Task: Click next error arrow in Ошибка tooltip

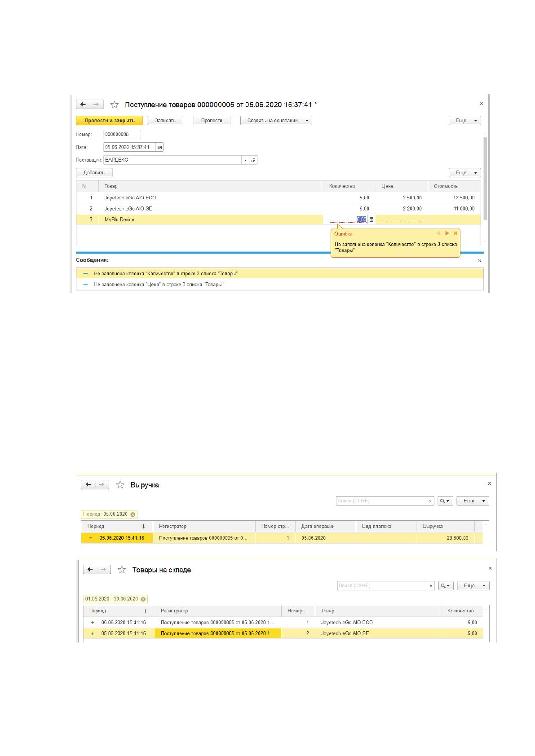Action: 447,233
